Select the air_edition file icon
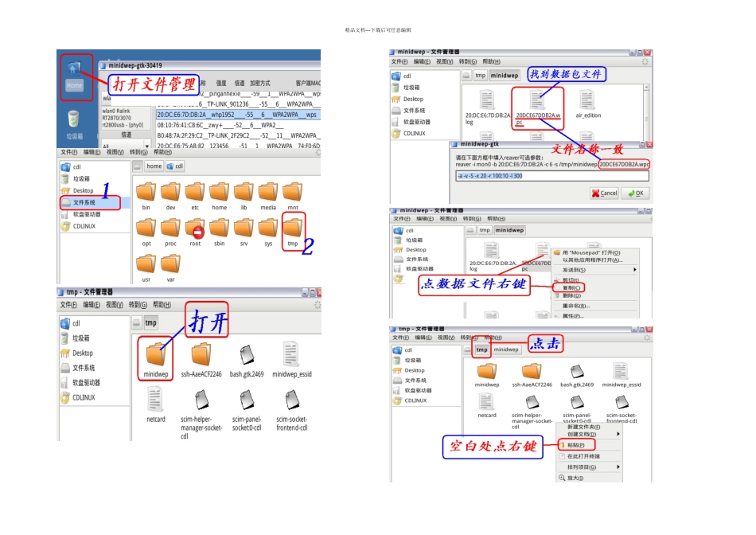The image size is (756, 535). point(588,104)
